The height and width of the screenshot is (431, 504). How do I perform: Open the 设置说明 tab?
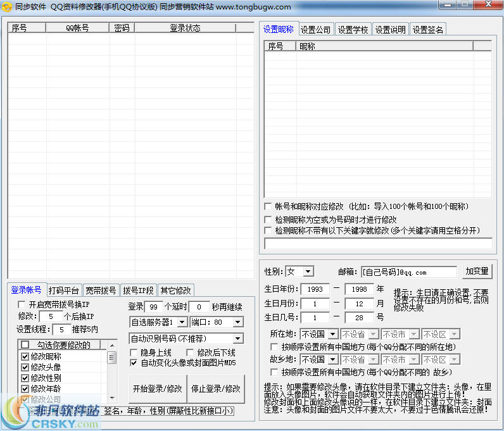click(391, 30)
